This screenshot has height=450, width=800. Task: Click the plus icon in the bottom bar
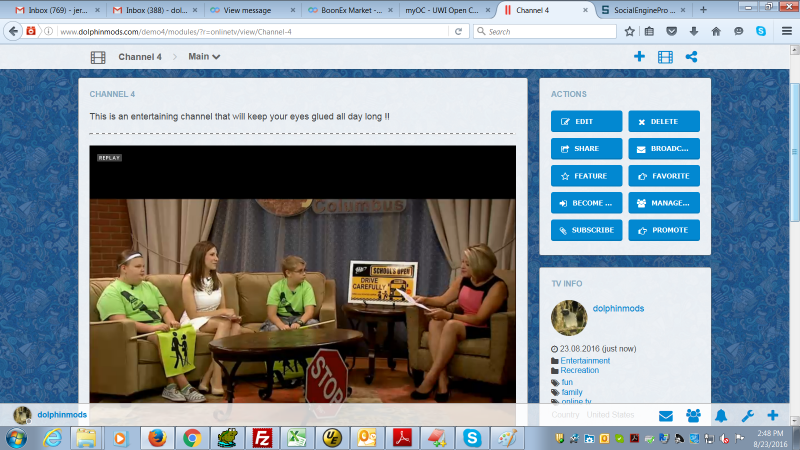coord(772,415)
